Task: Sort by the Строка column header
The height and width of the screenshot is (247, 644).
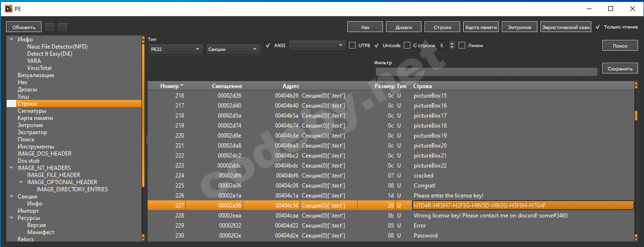Action: tap(522, 86)
